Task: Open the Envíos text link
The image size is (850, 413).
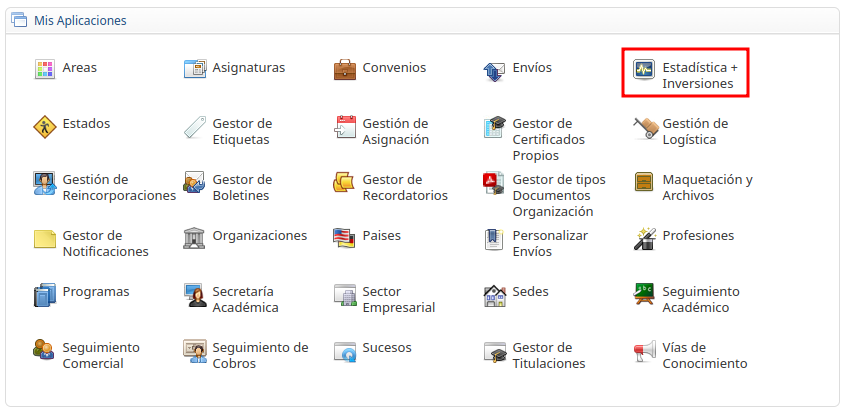Action: (532, 68)
